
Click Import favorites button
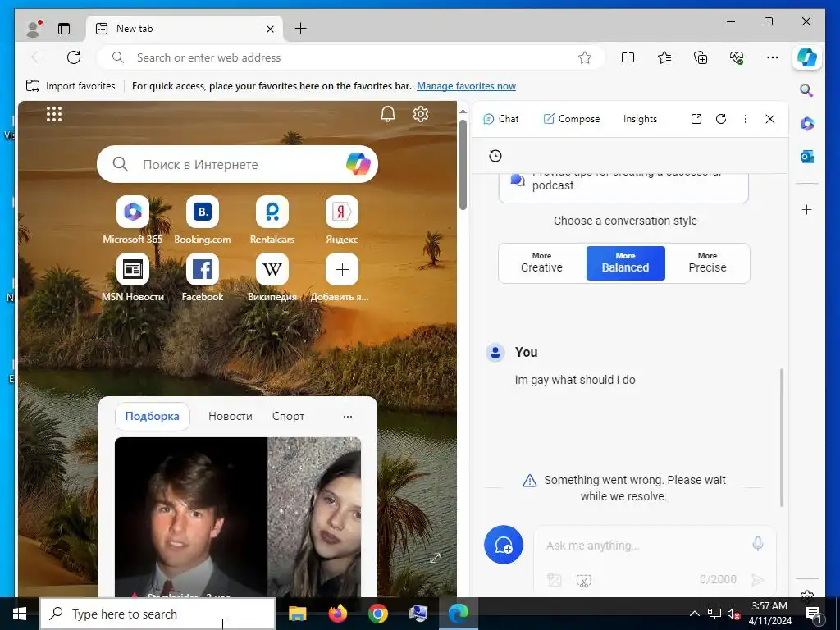pos(71,85)
